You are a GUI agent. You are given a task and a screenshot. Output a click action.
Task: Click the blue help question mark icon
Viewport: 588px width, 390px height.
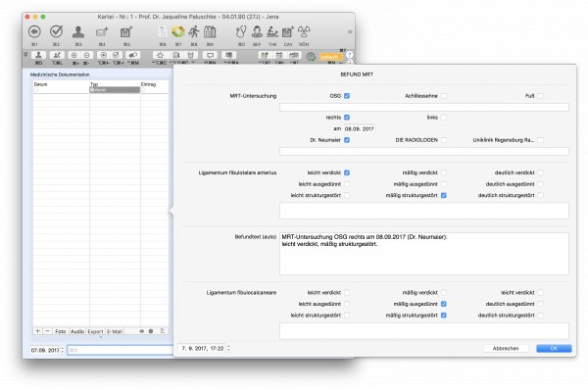tap(349, 54)
